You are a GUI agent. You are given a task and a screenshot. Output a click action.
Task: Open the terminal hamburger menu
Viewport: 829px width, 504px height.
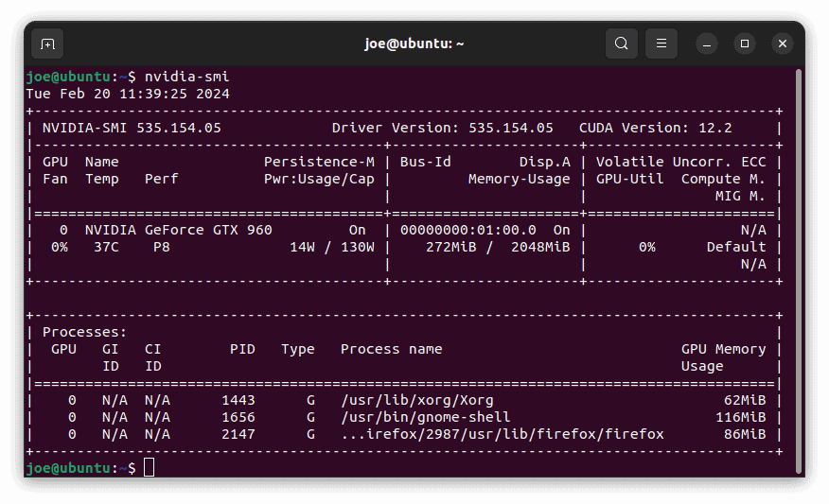661,43
